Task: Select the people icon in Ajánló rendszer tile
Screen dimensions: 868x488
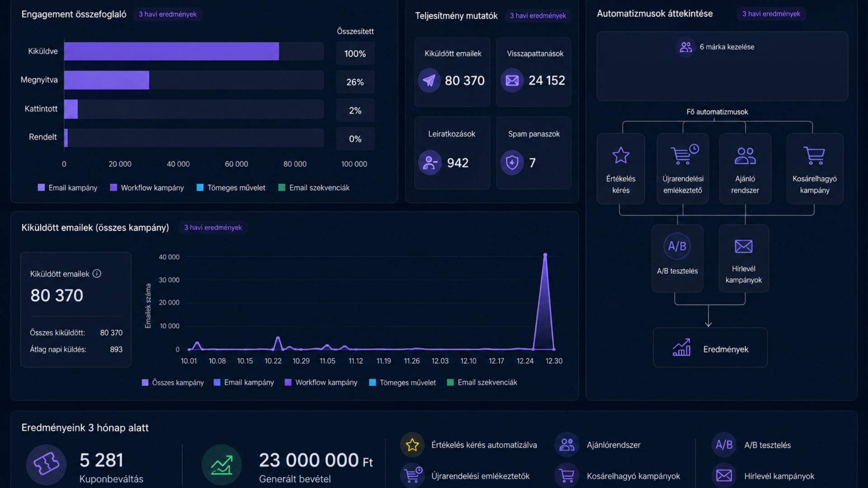Action: point(745,156)
